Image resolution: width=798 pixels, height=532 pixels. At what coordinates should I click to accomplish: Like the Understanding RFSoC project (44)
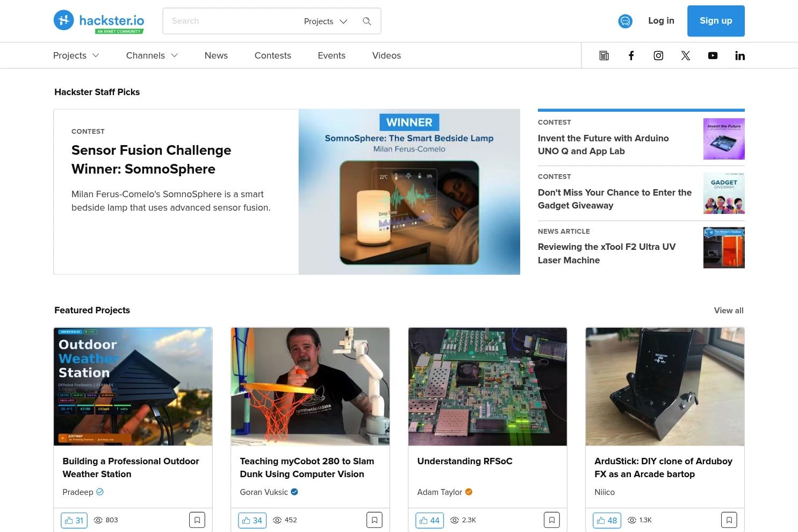(429, 520)
